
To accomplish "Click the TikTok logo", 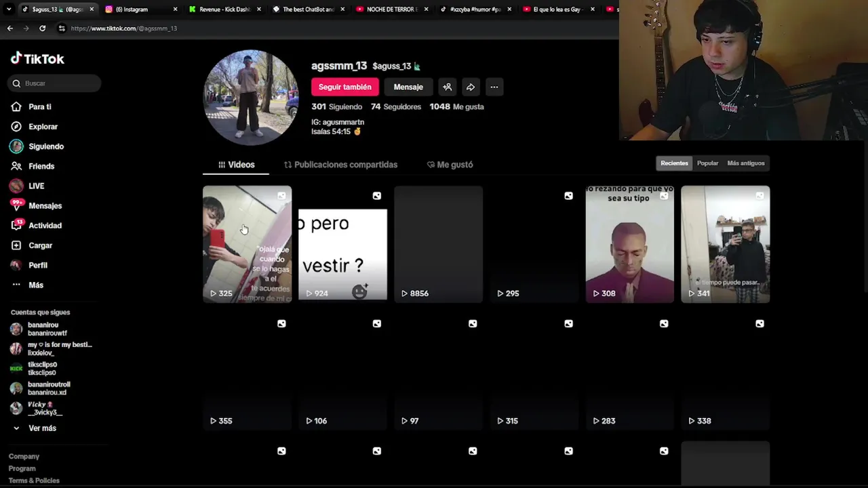I will tap(37, 59).
